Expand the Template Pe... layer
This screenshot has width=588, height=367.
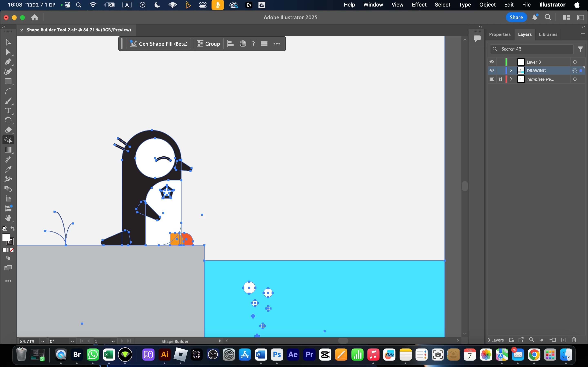[x=511, y=79]
